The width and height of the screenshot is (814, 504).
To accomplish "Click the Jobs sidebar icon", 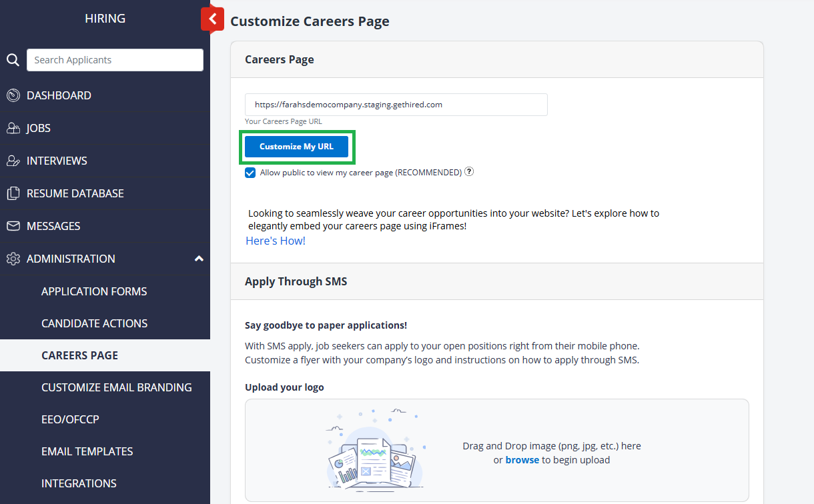I will pos(13,128).
